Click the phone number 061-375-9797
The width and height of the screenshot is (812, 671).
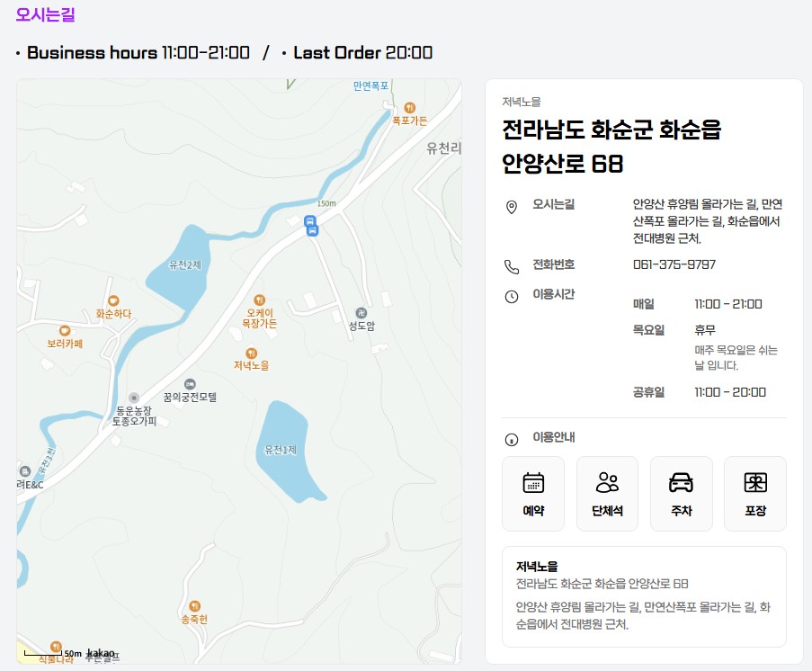pos(674,264)
